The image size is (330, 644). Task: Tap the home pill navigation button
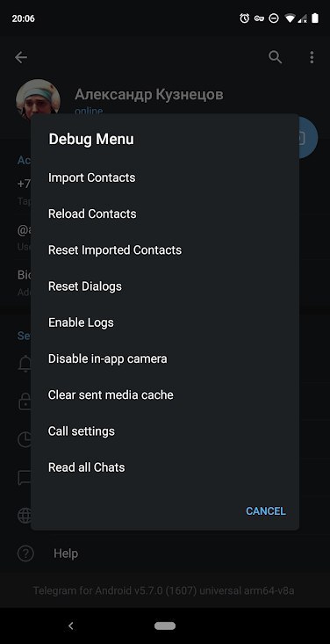(x=165, y=626)
